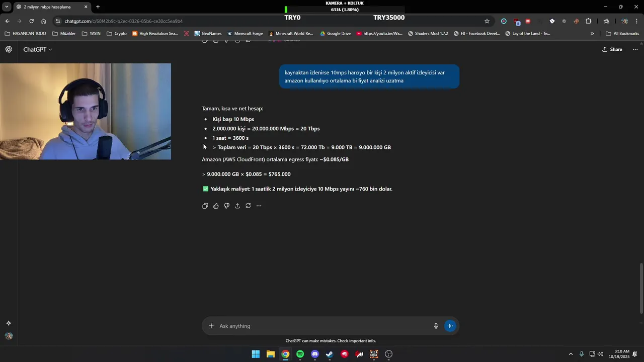644x362 pixels.
Task: Click the microphone dictate icon
Action: click(436, 326)
